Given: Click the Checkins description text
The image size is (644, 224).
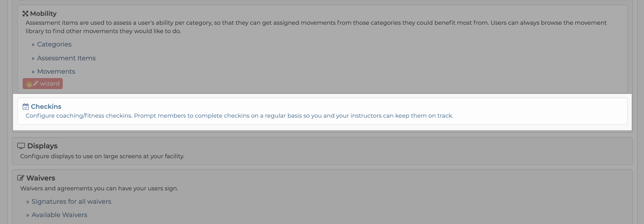Looking at the screenshot, I should [x=239, y=116].
